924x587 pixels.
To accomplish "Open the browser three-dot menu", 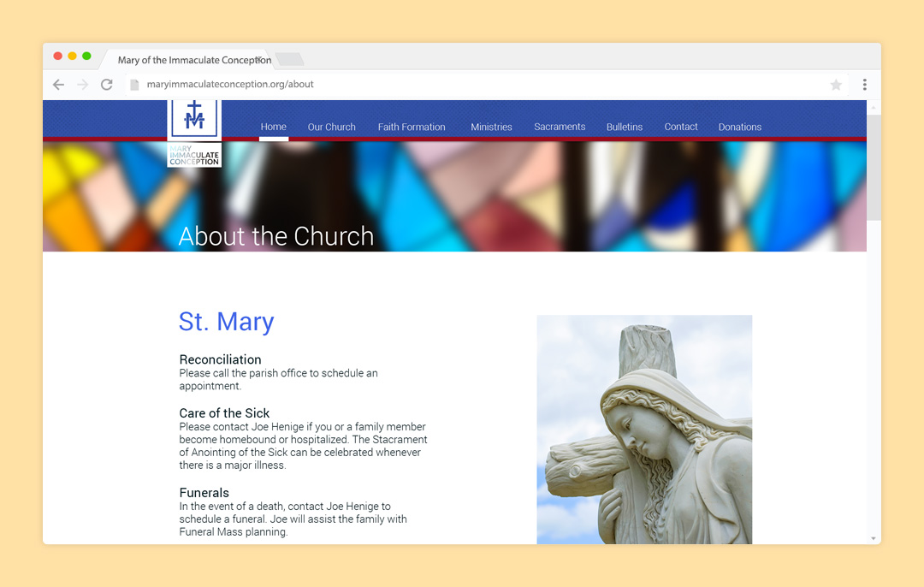I will click(864, 85).
